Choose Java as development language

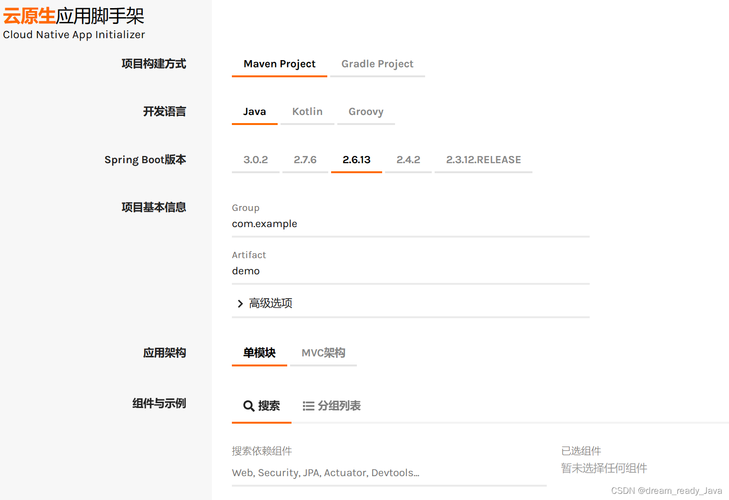pyautogui.click(x=254, y=112)
